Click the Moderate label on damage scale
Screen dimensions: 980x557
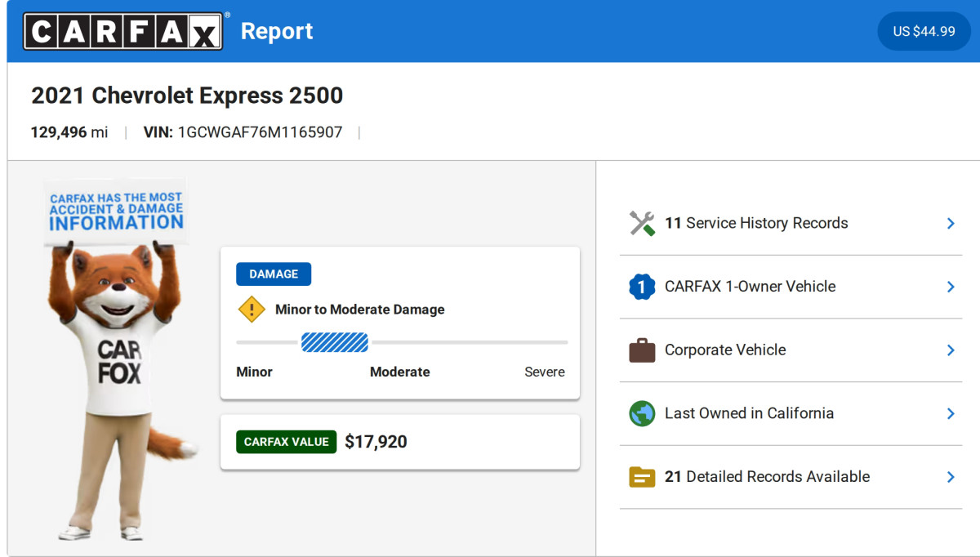tap(400, 372)
